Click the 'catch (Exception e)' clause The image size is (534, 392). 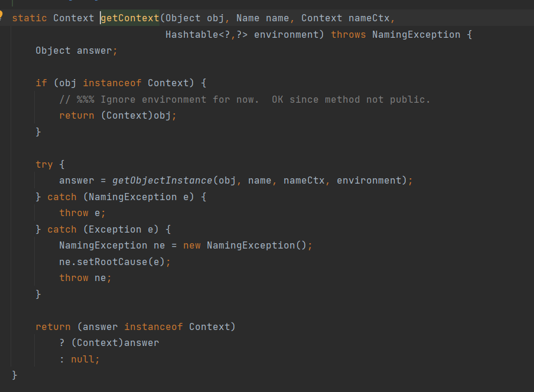pyautogui.click(x=109, y=229)
